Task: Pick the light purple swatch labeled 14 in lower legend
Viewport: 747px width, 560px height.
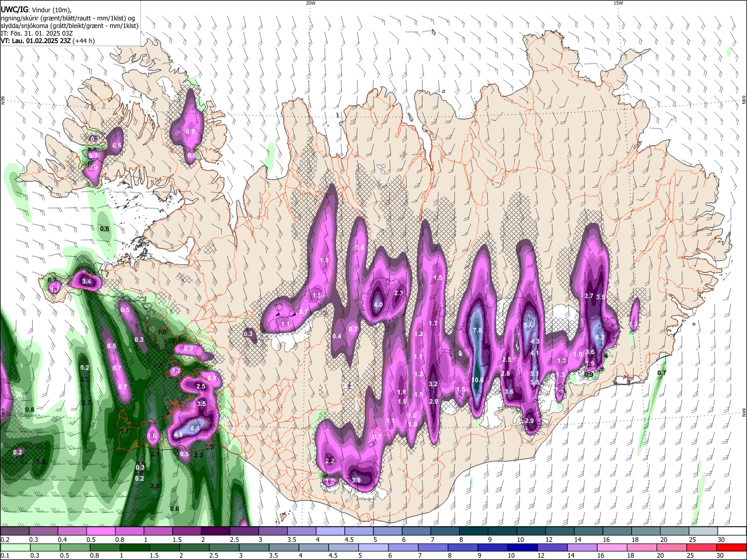Action: pos(582,547)
